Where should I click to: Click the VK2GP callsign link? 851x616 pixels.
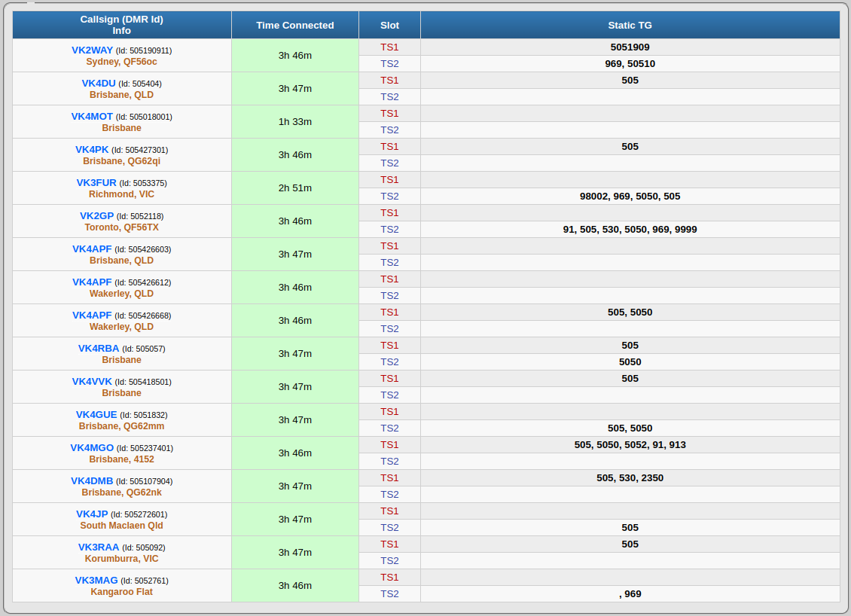96,216
